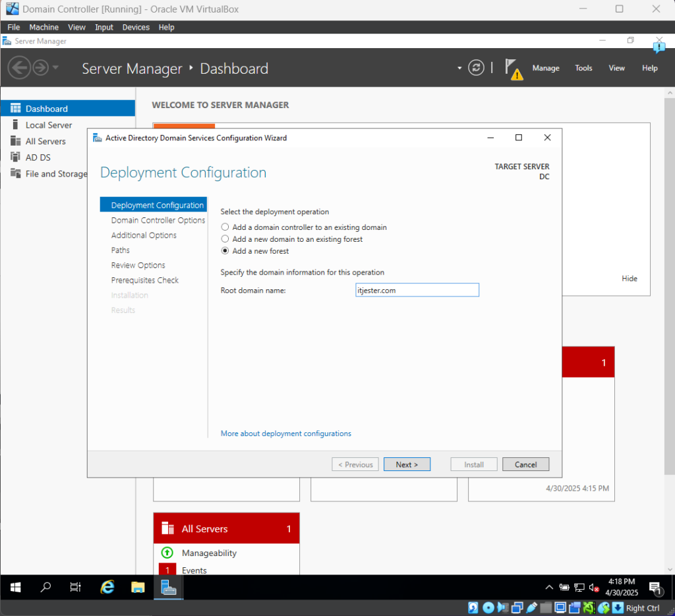Open the notifications flag with warning
The width and height of the screenshot is (675, 616).
point(514,69)
